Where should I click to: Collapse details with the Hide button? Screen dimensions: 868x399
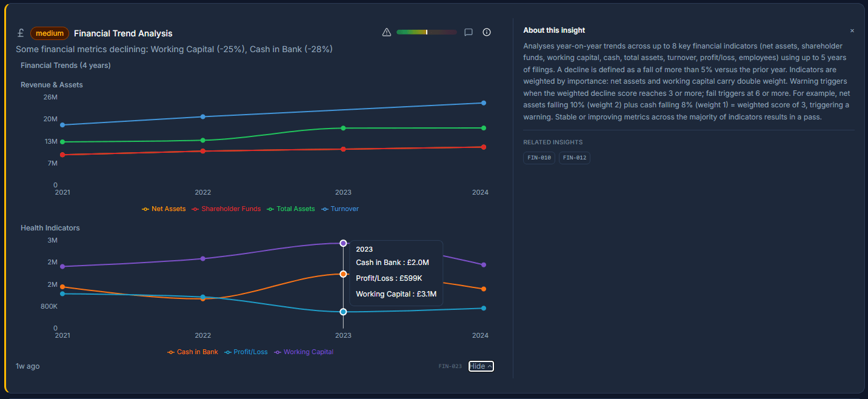click(x=481, y=366)
